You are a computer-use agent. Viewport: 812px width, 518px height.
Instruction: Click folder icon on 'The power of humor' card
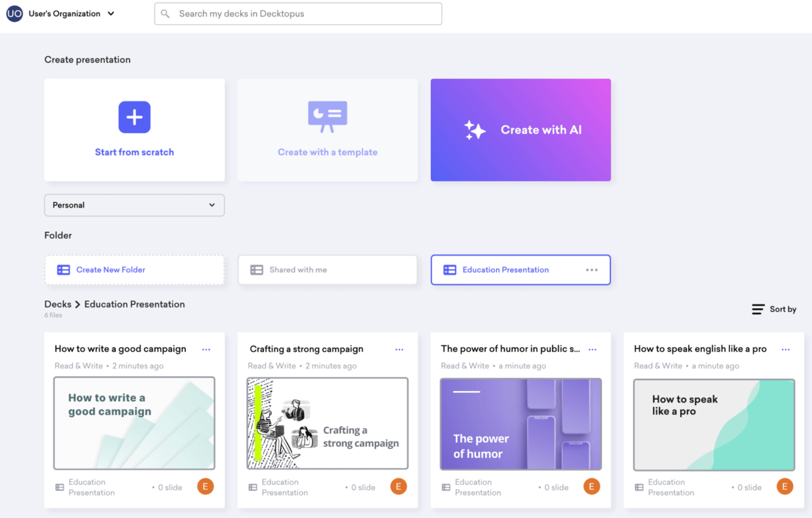(x=446, y=487)
